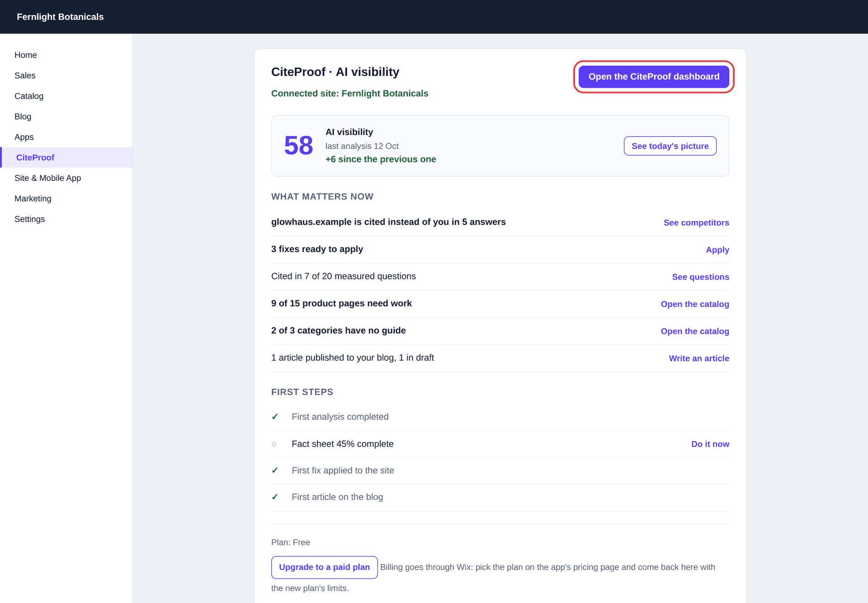Viewport: 868px width, 603px height.
Task: Click checkmark beside First fix applied
Action: (274, 470)
